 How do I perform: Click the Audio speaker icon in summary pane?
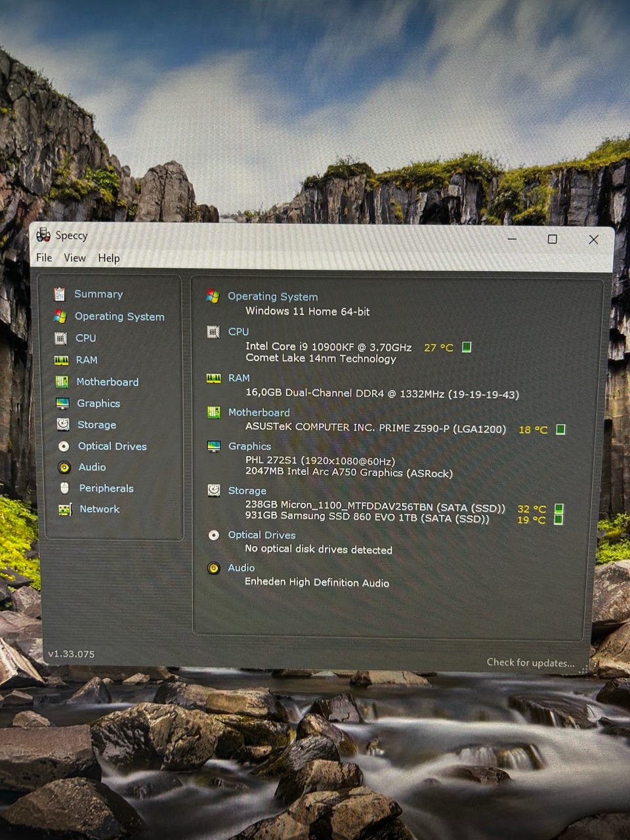tap(214, 568)
